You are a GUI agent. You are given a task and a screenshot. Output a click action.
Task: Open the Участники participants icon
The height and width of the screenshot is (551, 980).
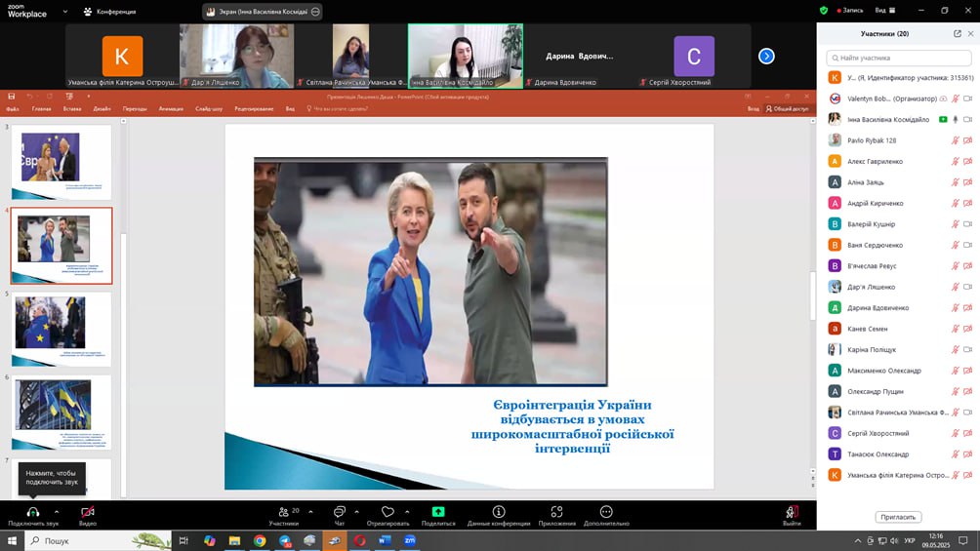point(283,511)
